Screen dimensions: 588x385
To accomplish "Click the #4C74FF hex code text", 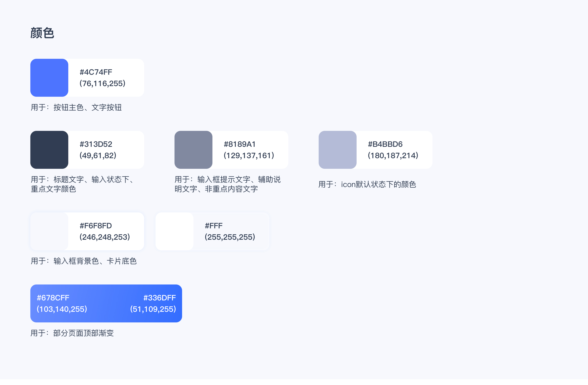I will pos(96,72).
